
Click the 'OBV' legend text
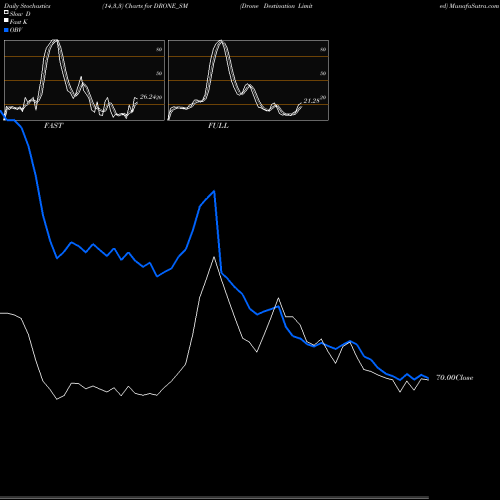coord(16,30)
